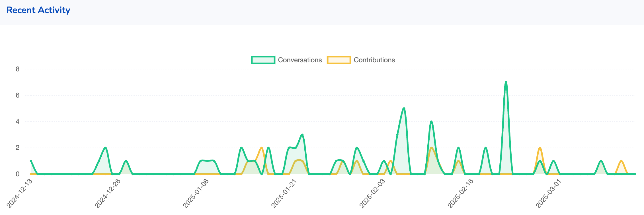Click the y-axis label 6
This screenshot has height=215, width=644.
click(18, 95)
